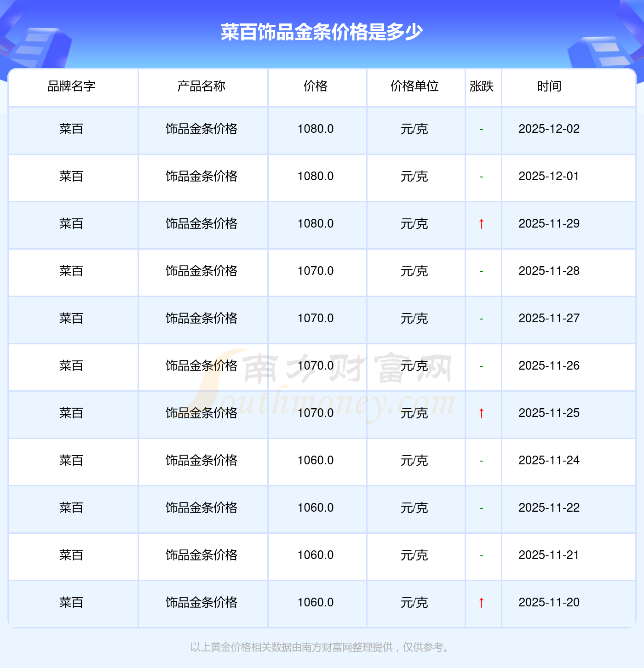Click 饰品金条价格 in the 2025-11-21 row
The height and width of the screenshot is (668, 644).
click(201, 555)
